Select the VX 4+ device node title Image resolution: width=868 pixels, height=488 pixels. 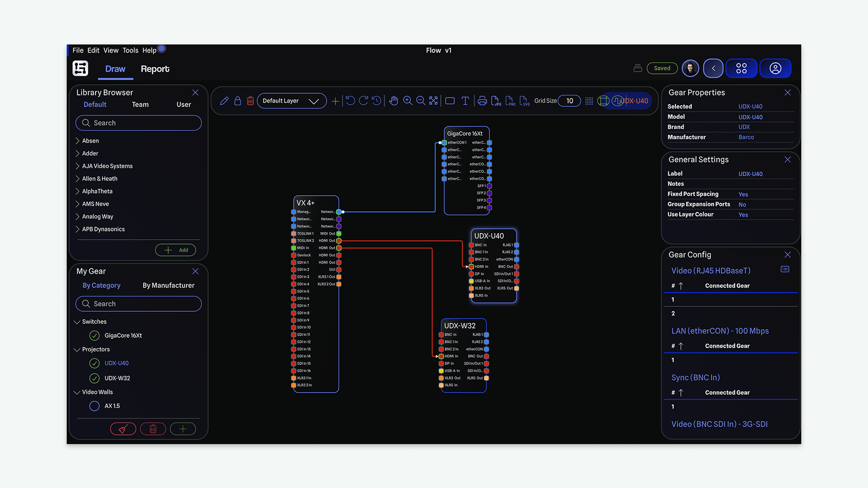coord(305,203)
